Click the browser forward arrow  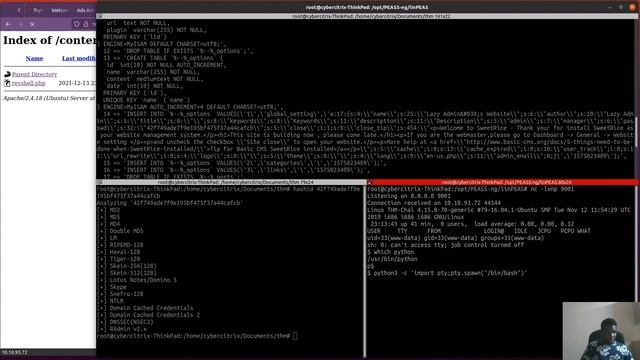point(21,24)
